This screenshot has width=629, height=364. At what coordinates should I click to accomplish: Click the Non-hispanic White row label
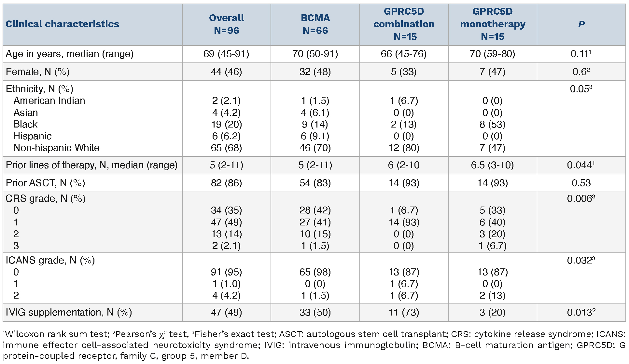click(56, 148)
